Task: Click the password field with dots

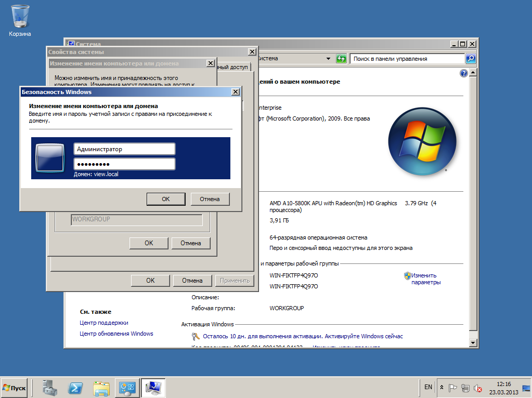Action: (x=124, y=164)
